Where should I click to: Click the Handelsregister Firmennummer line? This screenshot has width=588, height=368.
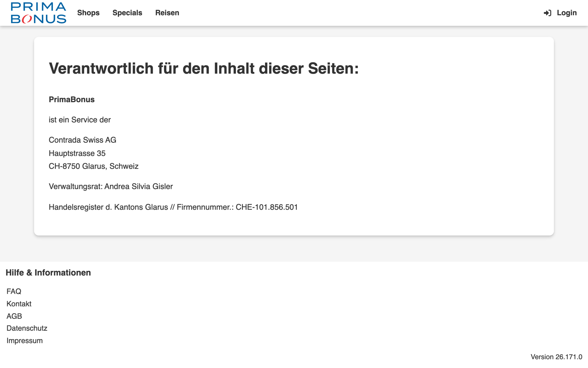[173, 207]
